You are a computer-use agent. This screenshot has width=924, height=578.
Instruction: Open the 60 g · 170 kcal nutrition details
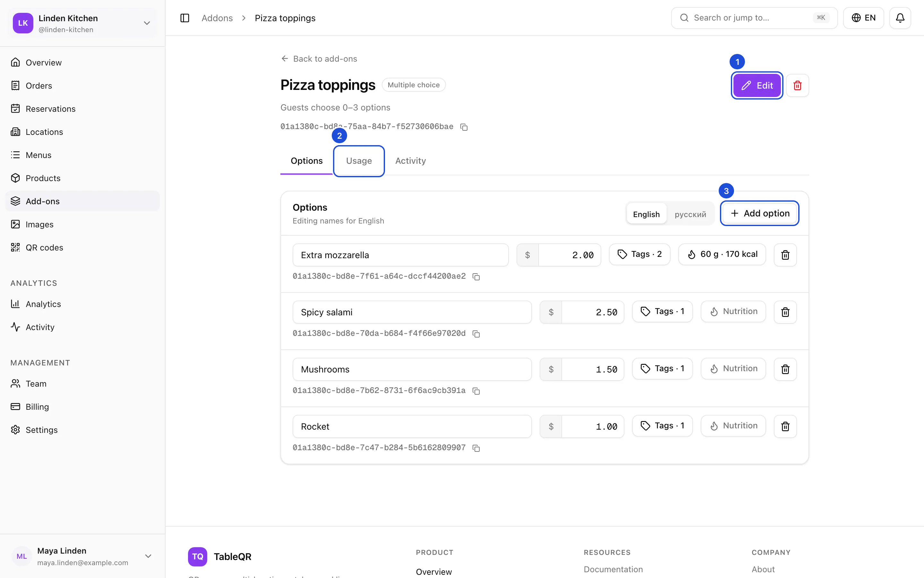tap(722, 254)
